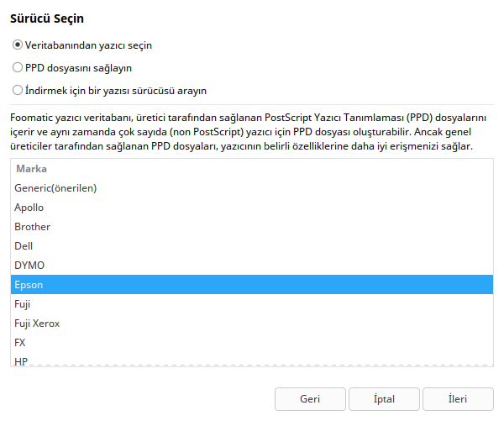This screenshot has height=421, width=504.
Task: Select the Fuji brand entry
Action: click(23, 304)
